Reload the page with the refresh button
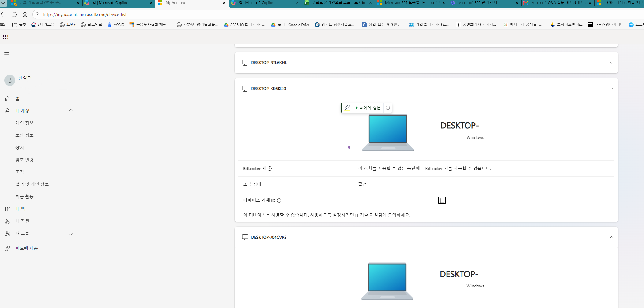The width and height of the screenshot is (644, 308). 14,14
